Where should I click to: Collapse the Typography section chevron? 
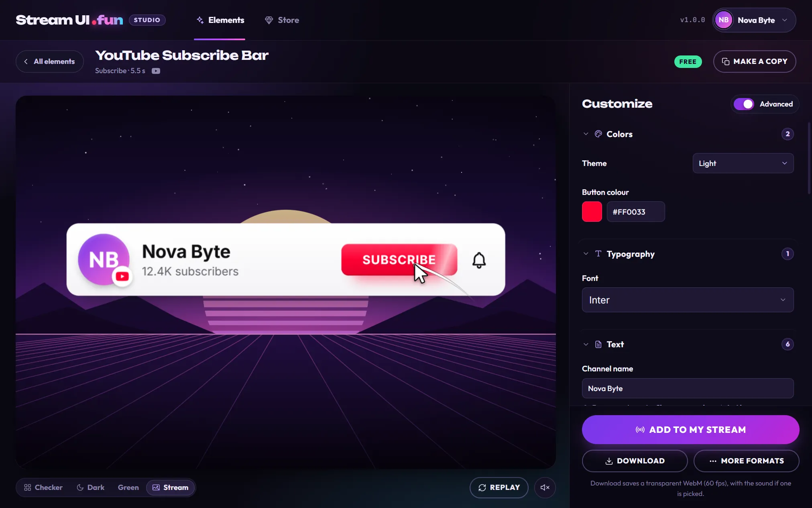tap(586, 253)
